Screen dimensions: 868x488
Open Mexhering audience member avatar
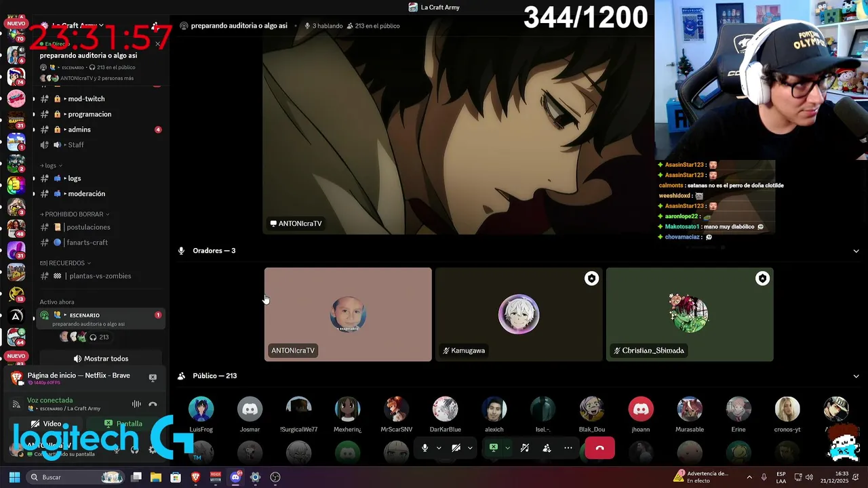[x=347, y=409]
